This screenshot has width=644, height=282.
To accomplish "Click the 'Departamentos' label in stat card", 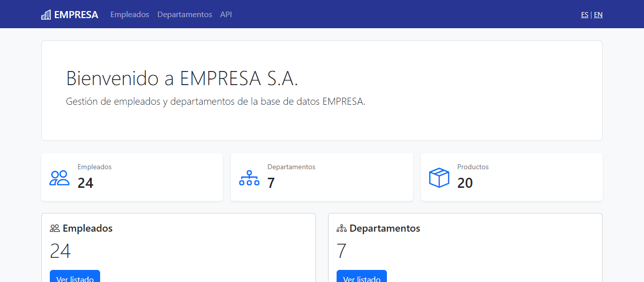I will tap(291, 167).
